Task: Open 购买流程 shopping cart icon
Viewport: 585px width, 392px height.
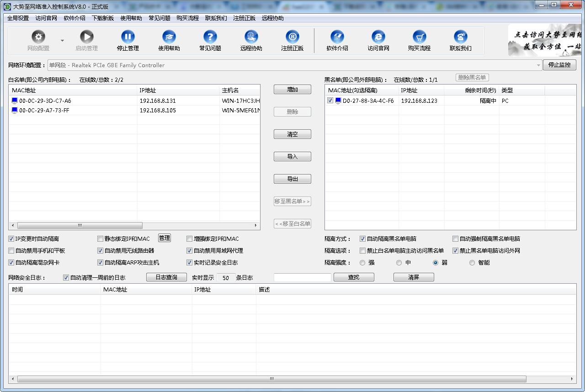Action: pos(420,37)
